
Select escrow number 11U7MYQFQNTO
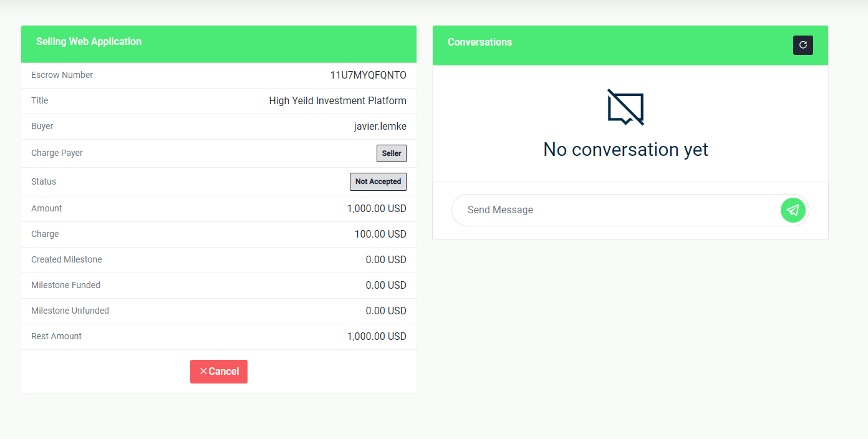tap(368, 75)
